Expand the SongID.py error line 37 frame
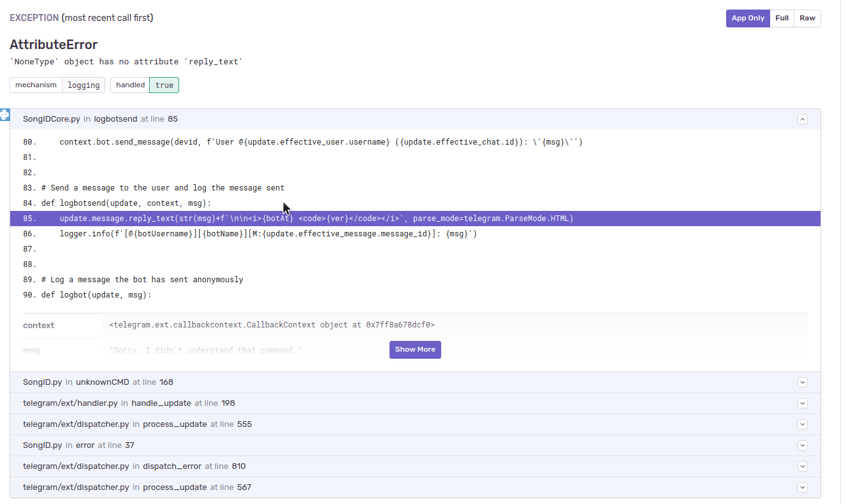The image size is (846, 504). pos(803,445)
